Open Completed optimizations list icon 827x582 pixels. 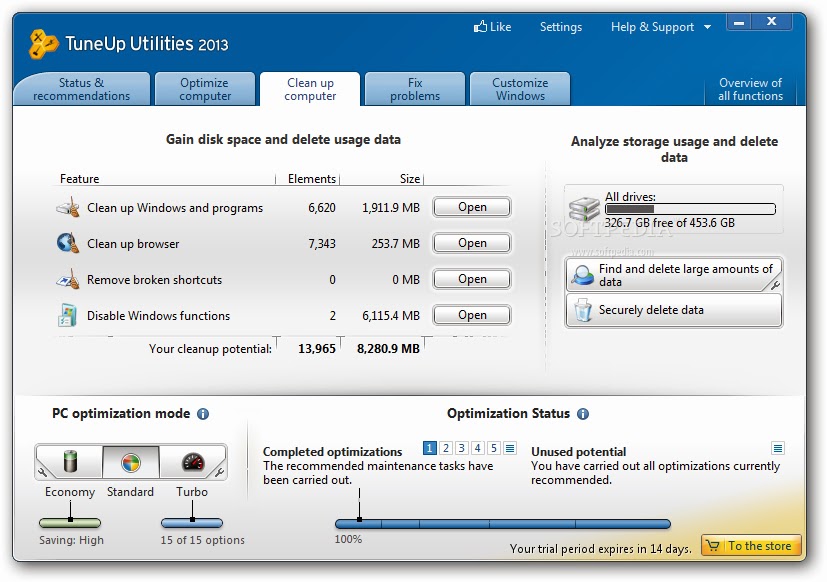click(509, 448)
